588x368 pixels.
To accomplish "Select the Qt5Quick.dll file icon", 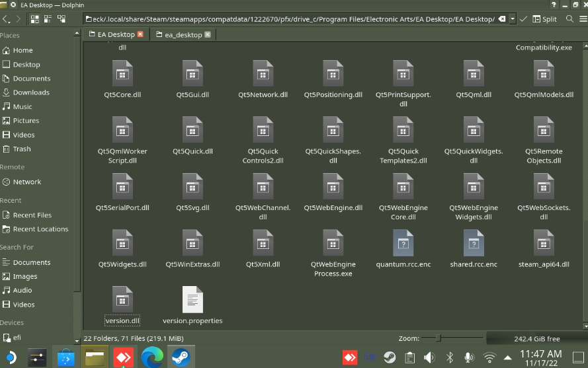I will (x=192, y=130).
